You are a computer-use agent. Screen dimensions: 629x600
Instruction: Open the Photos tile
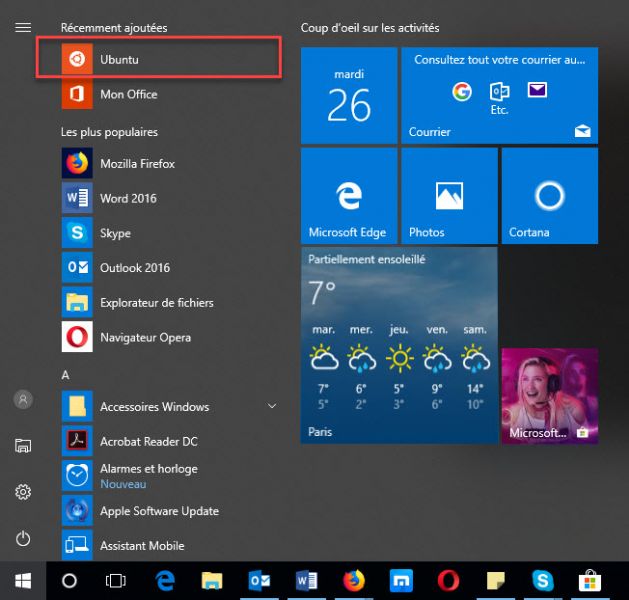(x=449, y=196)
